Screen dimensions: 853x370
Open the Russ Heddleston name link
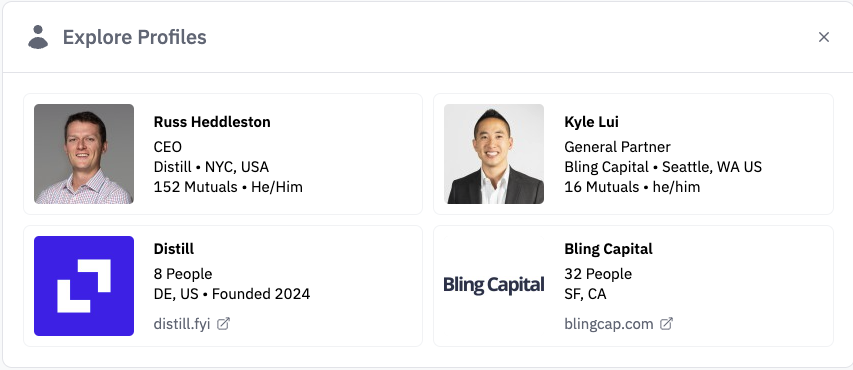[212, 122]
